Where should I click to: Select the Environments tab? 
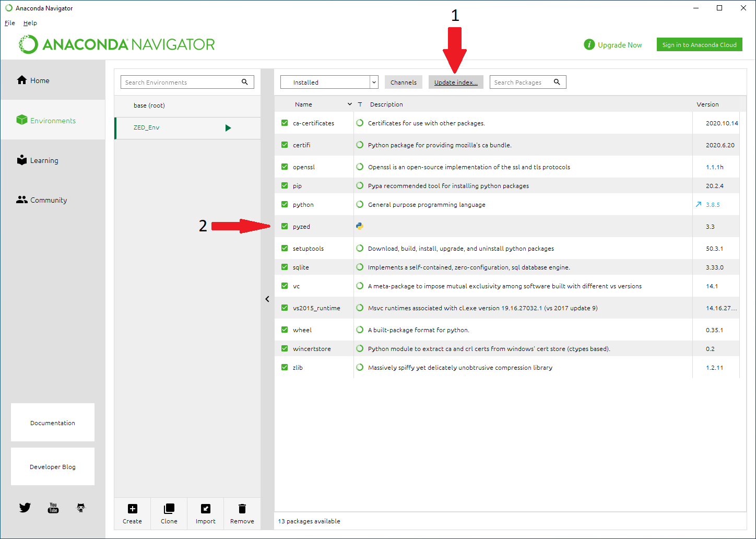(x=53, y=120)
